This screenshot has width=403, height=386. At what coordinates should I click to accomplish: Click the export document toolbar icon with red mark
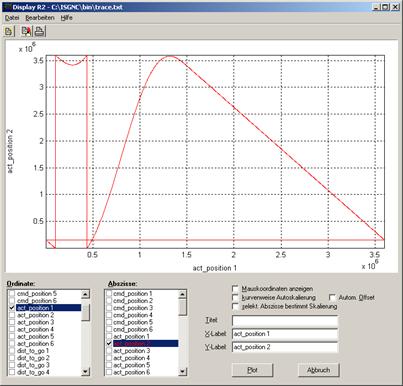tap(26, 31)
